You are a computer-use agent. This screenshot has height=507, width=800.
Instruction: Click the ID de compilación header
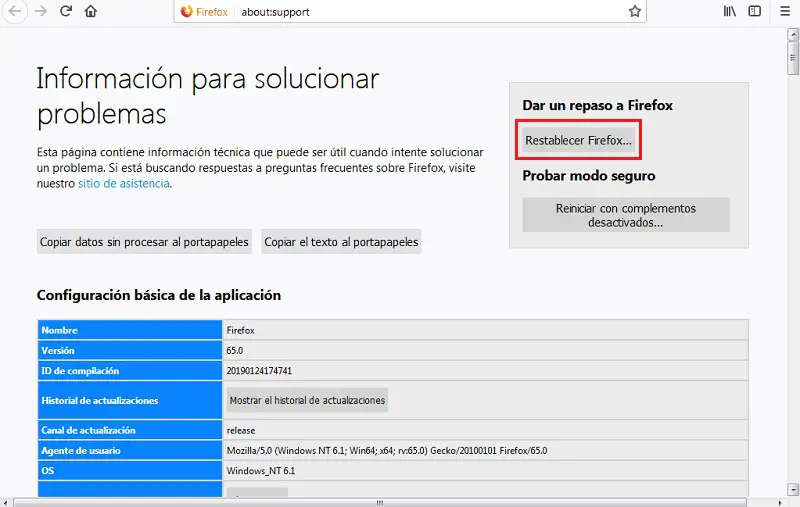(x=130, y=370)
